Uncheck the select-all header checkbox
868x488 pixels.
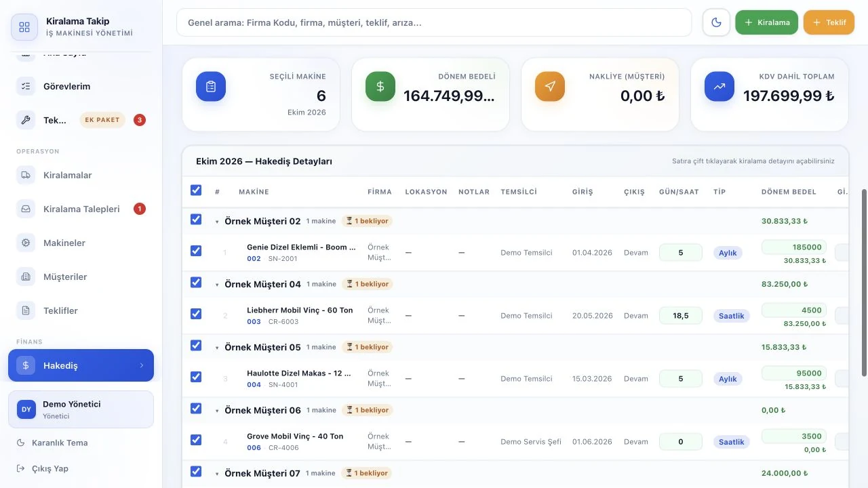[x=196, y=190]
